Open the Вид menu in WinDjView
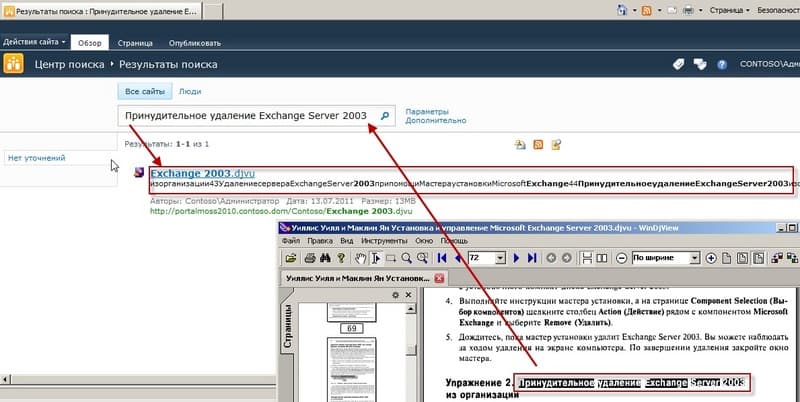This screenshot has width=800, height=402. click(346, 241)
